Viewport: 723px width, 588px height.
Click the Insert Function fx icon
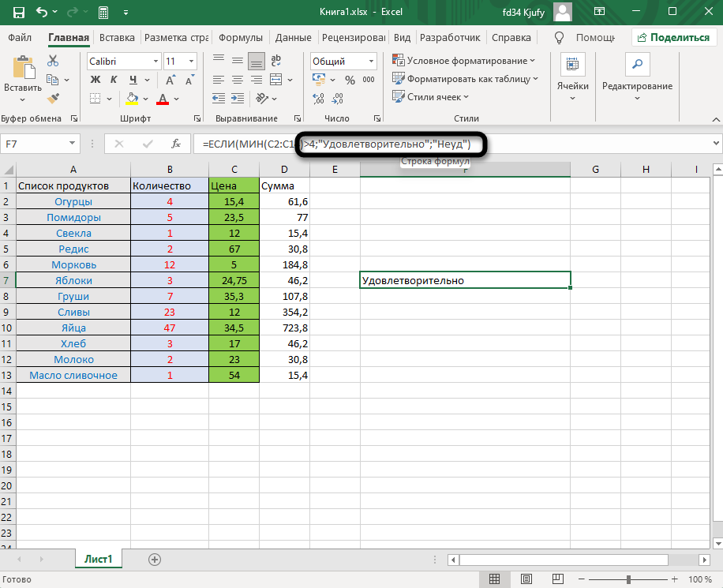[x=174, y=144]
